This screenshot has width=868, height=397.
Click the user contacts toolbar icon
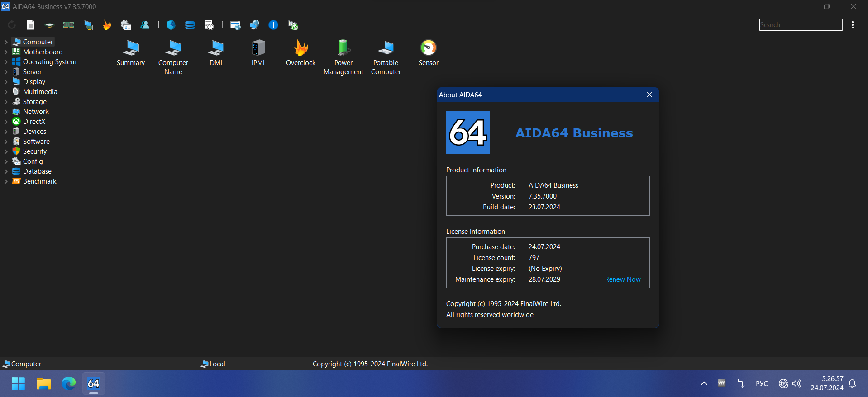(145, 25)
